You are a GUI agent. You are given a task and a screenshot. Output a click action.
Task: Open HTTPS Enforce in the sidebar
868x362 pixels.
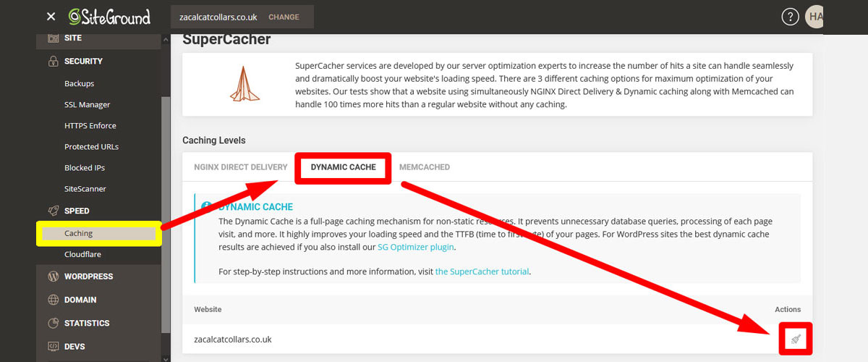click(90, 126)
